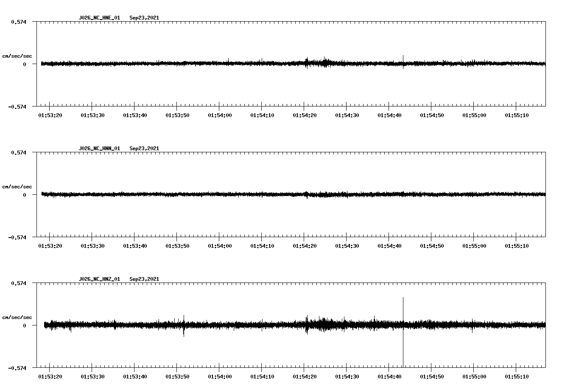Viewport: 576px width, 392px height.
Task: Click the 0.574 upper limit on the HNN plot
Action: [19, 152]
